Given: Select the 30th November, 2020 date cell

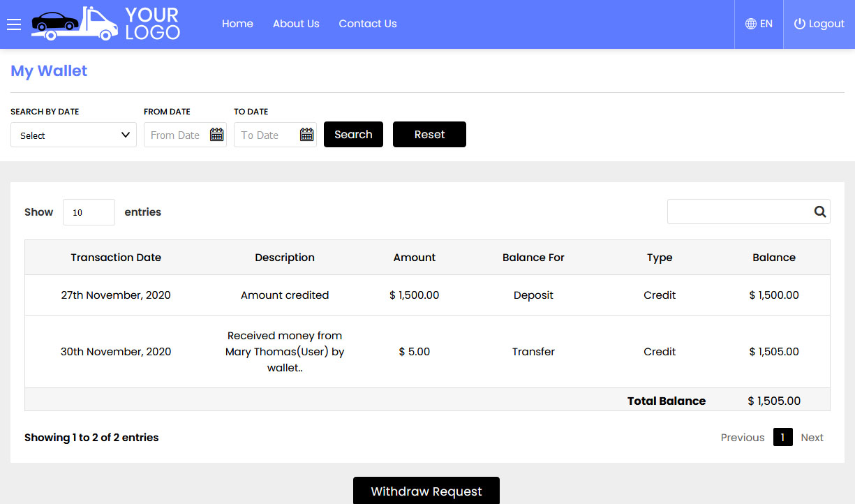Looking at the screenshot, I should click(116, 352).
